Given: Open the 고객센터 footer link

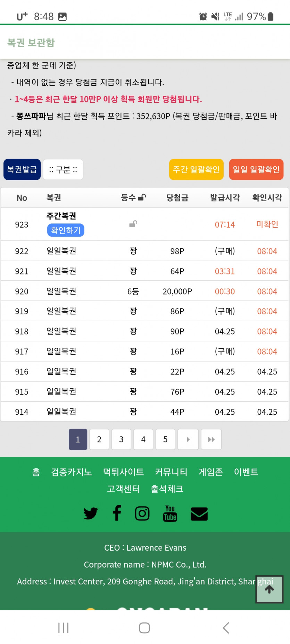Looking at the screenshot, I should pyautogui.click(x=123, y=489).
